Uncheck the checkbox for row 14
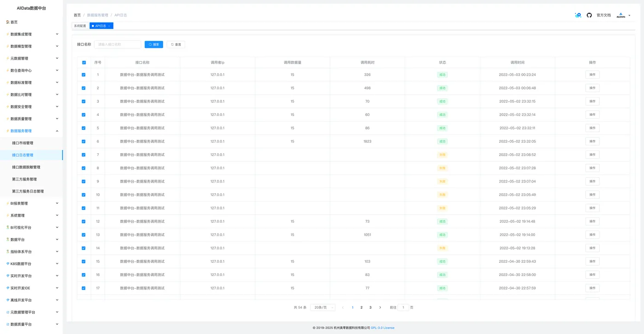The width and height of the screenshot is (644, 334). pos(84,248)
